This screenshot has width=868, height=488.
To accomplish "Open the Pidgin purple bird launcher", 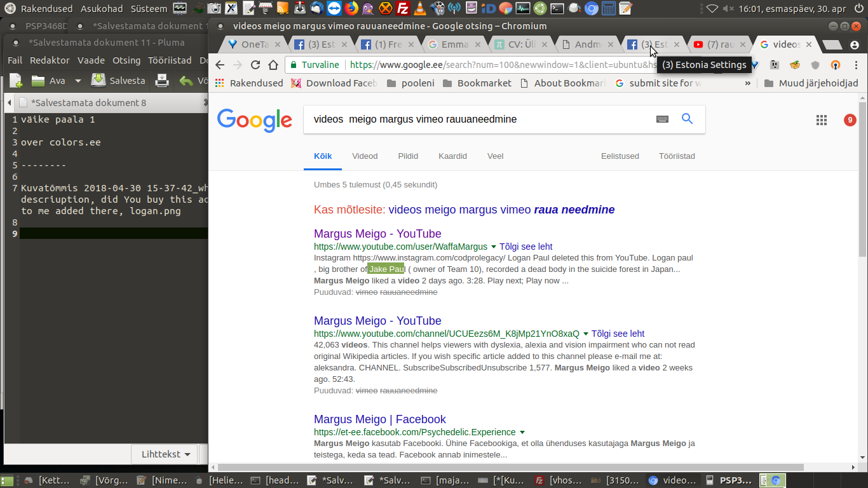I will (368, 9).
